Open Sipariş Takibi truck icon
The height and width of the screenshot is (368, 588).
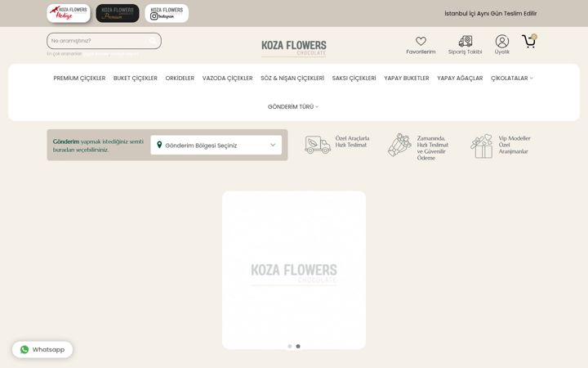pos(465,41)
